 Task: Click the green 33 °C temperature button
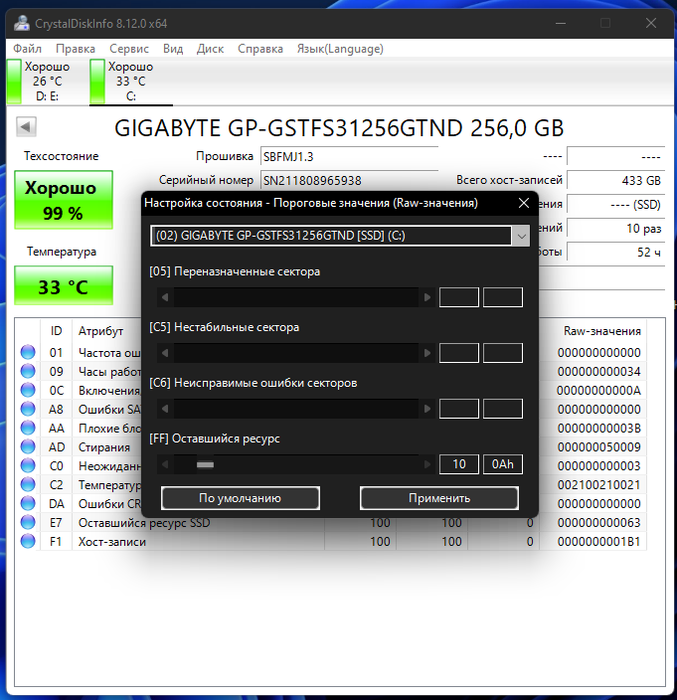63,286
